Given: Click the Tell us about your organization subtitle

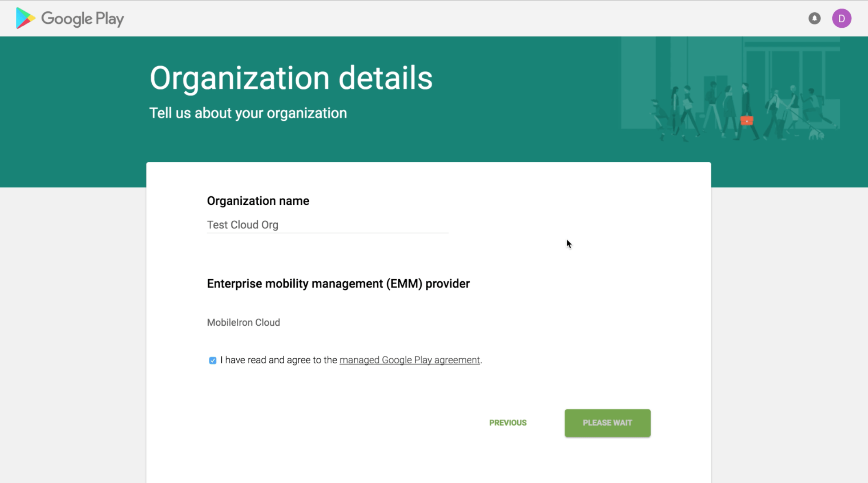Looking at the screenshot, I should (248, 113).
